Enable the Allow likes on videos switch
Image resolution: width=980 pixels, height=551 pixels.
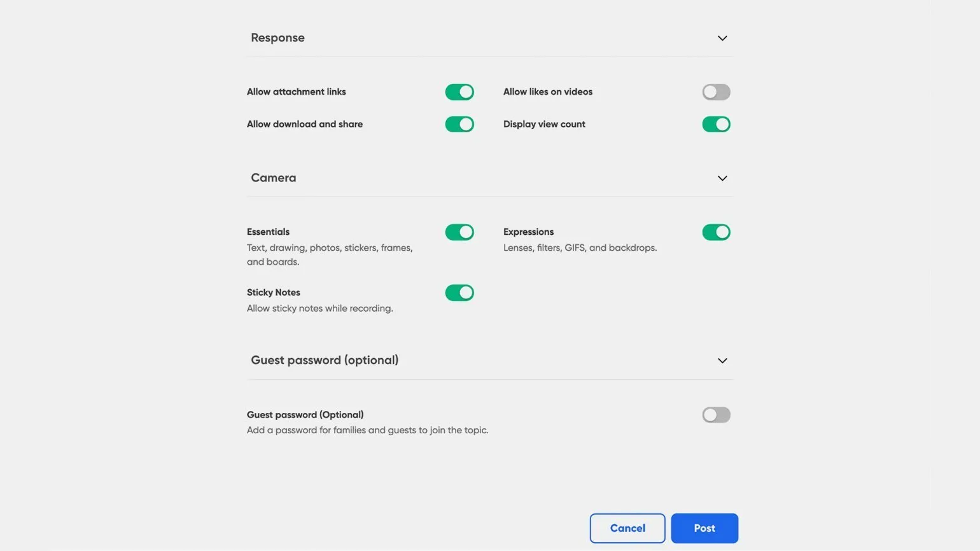pyautogui.click(x=716, y=92)
